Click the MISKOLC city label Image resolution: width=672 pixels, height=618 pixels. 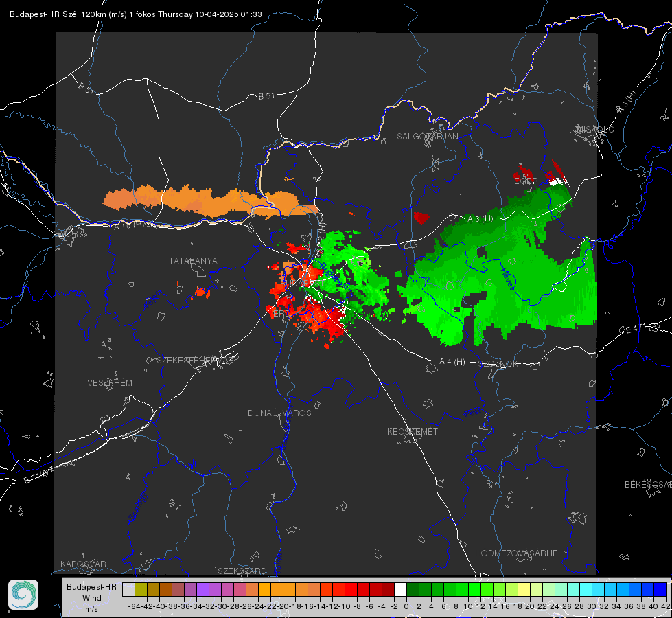[596, 129]
